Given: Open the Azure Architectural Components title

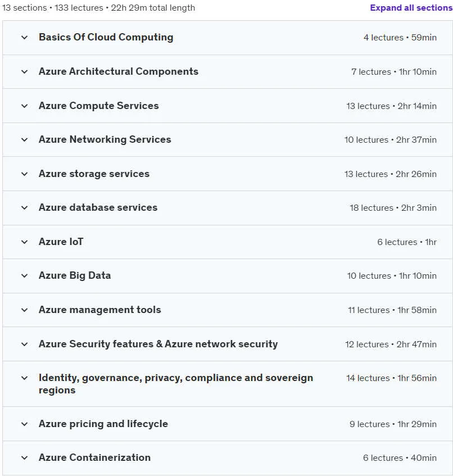Looking at the screenshot, I should point(119,71).
